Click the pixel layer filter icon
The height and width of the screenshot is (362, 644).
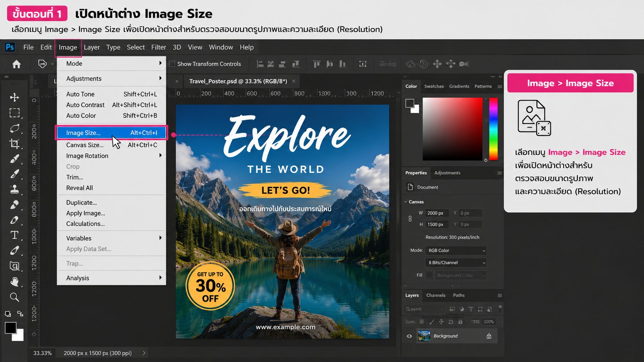pos(452,309)
